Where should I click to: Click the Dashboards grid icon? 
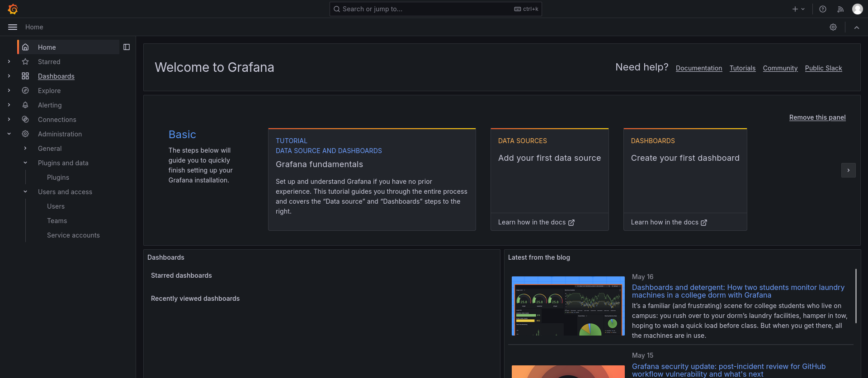25,76
